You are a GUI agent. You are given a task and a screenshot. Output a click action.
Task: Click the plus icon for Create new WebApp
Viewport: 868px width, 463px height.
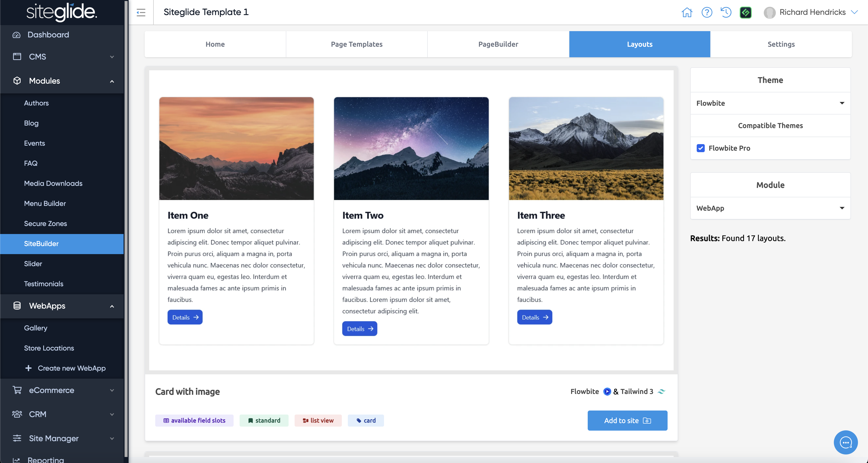coord(29,368)
